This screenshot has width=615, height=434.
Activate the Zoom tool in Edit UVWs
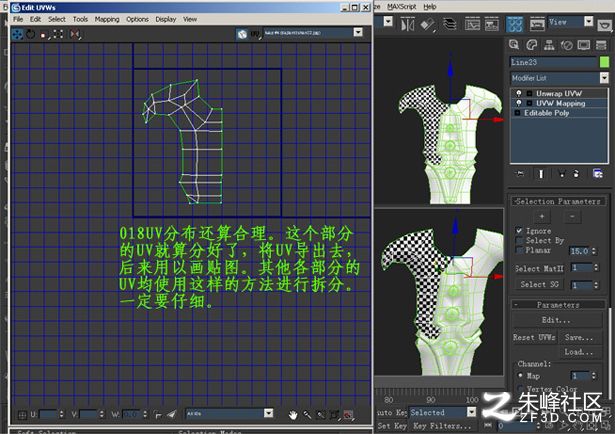[x=307, y=415]
